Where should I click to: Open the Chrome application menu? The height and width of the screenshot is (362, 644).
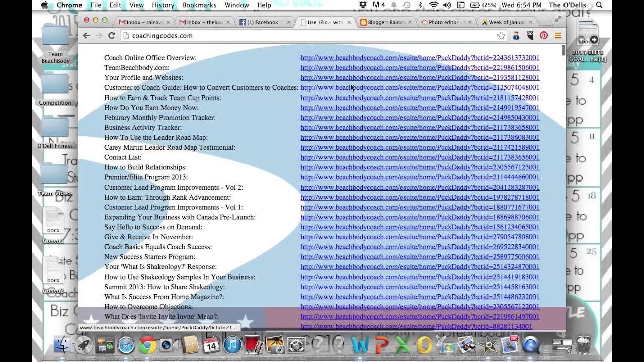coord(69,5)
